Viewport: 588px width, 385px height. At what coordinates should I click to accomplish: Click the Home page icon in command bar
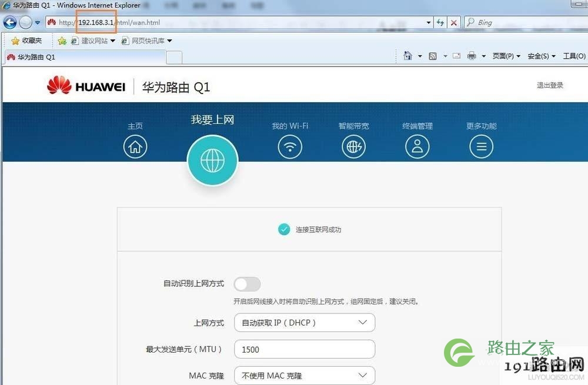pos(407,56)
